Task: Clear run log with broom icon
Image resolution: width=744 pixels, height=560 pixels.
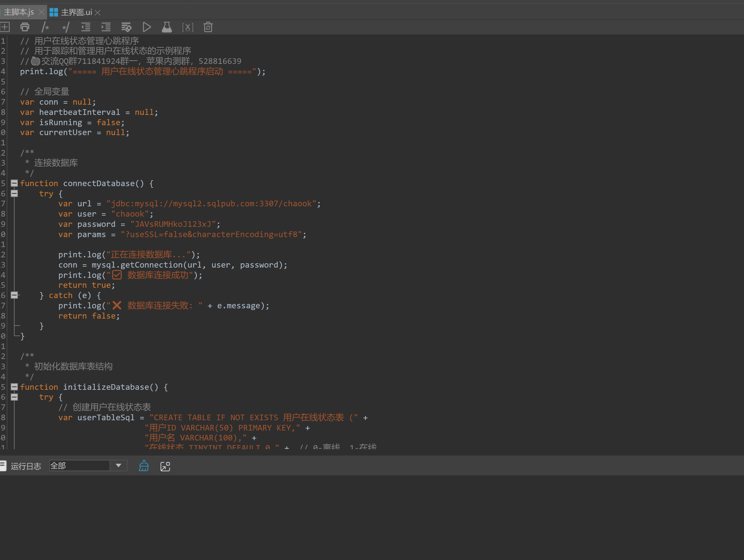Action: click(x=144, y=466)
